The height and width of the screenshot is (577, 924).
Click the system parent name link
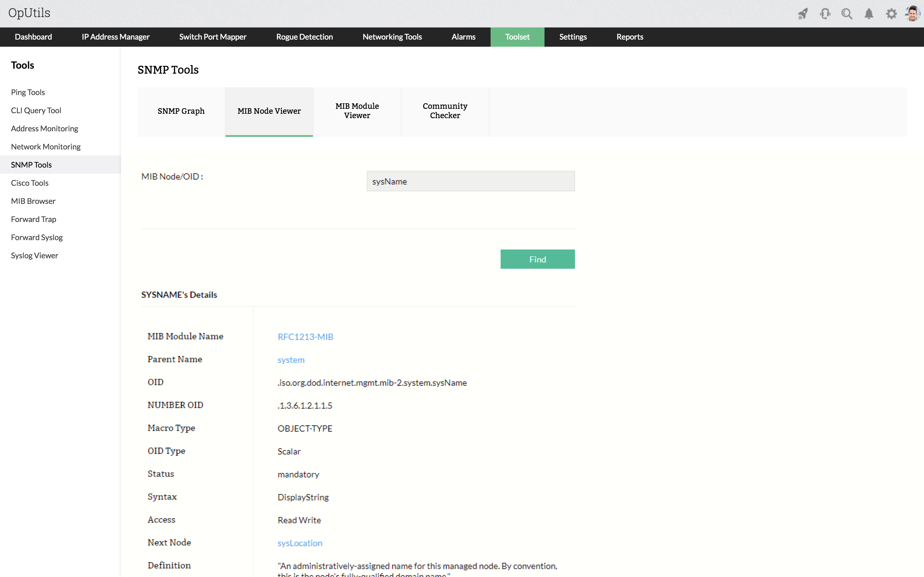tap(291, 360)
